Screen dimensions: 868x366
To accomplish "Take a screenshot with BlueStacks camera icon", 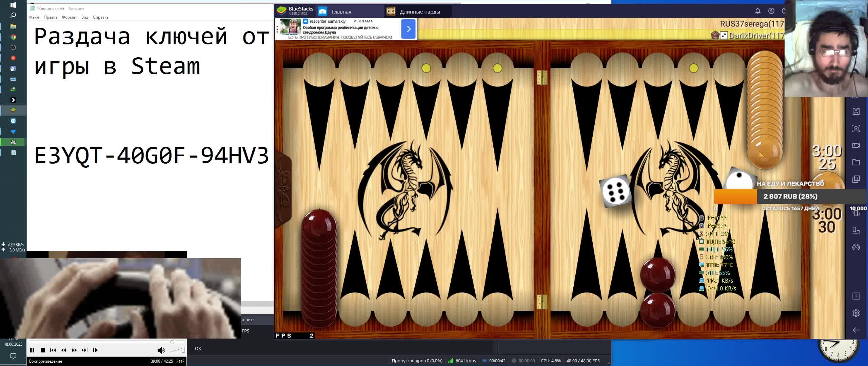I will (856, 128).
